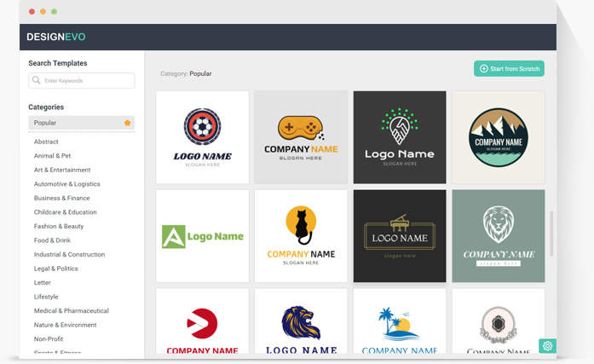Click the template gallery vertical scrollbar
Screen dimensions: 594x364
(x=551, y=233)
